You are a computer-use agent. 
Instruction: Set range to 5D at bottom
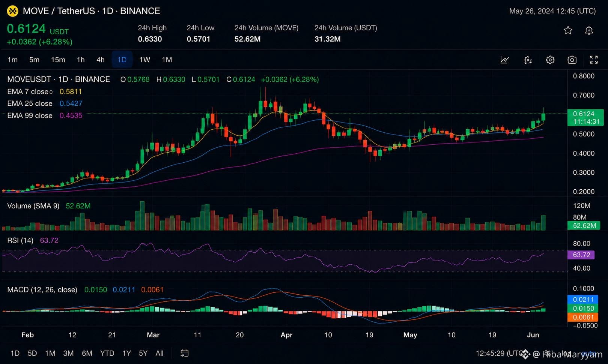[x=32, y=353]
